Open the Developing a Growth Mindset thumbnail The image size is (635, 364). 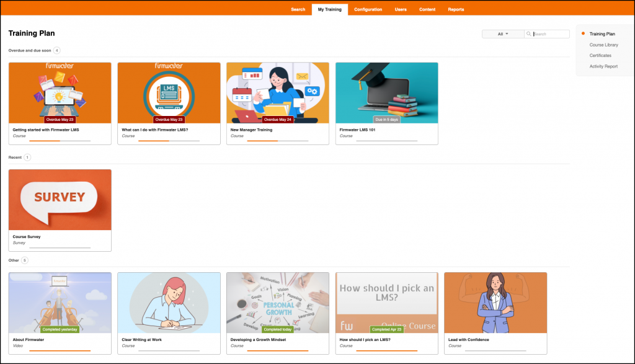278,303
